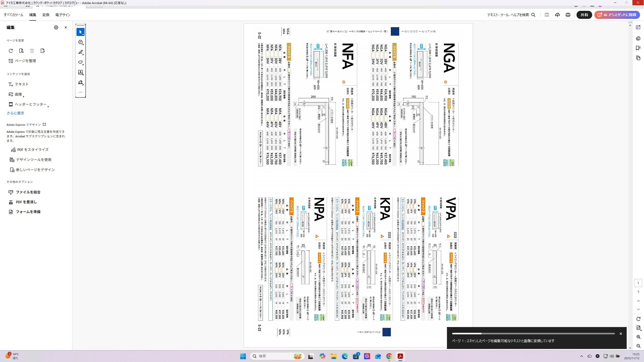The image size is (644, 362).
Task: Click the OCR conversion progress bar
Action: (533, 334)
